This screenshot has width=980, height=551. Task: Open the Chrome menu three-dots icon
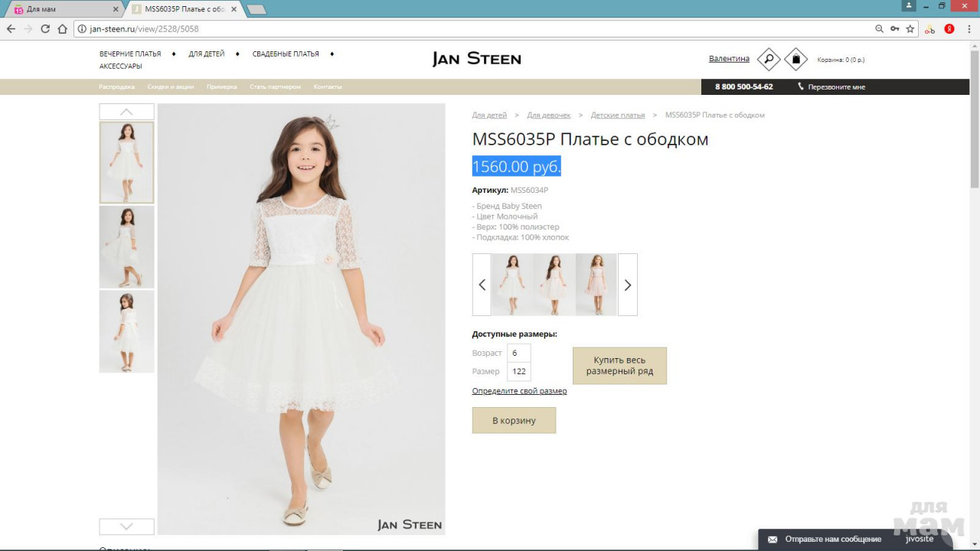click(x=968, y=29)
